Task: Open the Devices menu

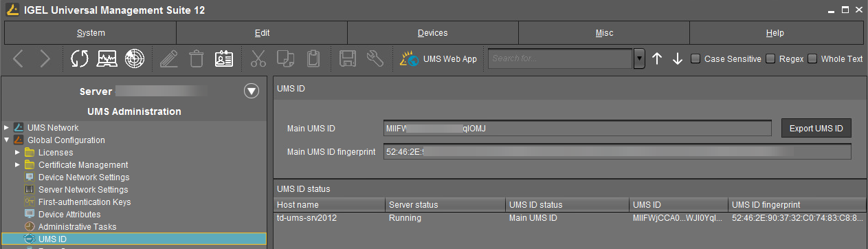Action: coord(432,33)
